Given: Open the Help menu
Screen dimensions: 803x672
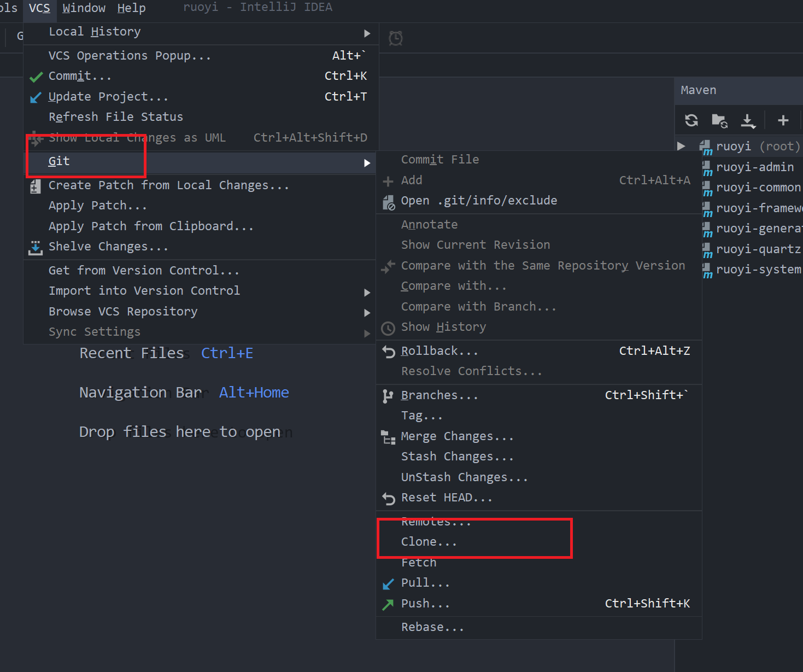Looking at the screenshot, I should click(131, 8).
